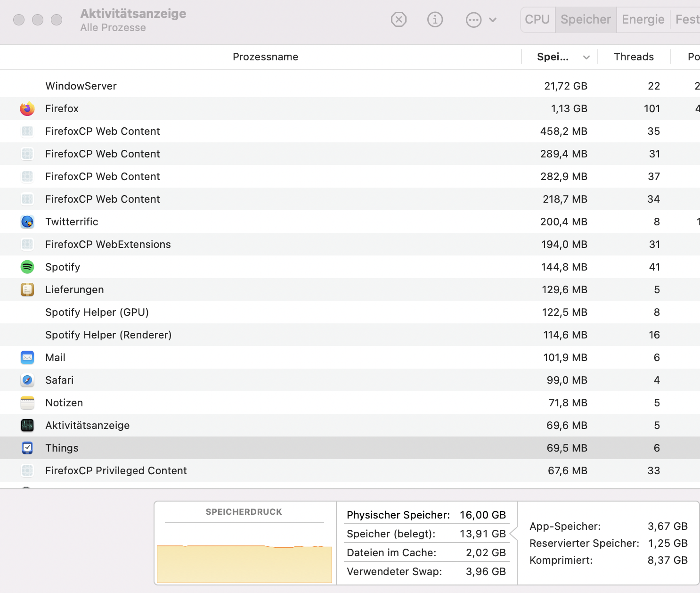Viewport: 700px width, 593px height.
Task: Click the Alle Prozesse subtitle
Action: [113, 27]
